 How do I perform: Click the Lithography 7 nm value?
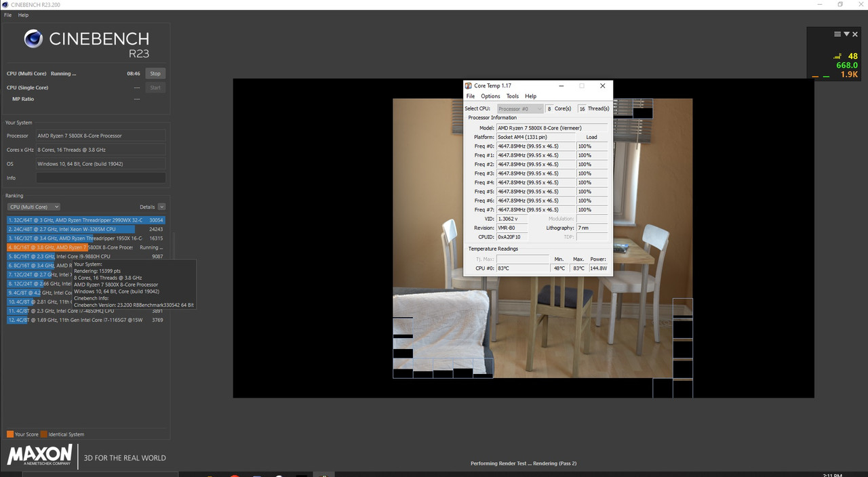[592, 228]
